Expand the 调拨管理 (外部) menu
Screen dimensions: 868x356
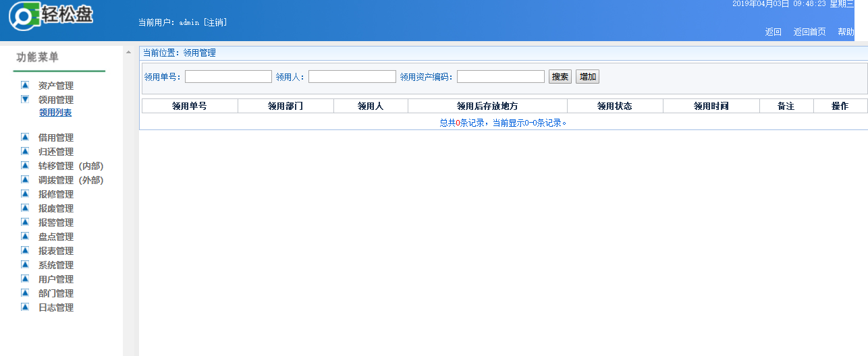[x=71, y=180]
